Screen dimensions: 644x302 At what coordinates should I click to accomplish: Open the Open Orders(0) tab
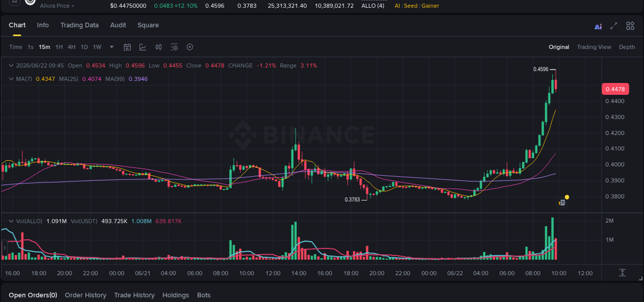click(x=33, y=295)
